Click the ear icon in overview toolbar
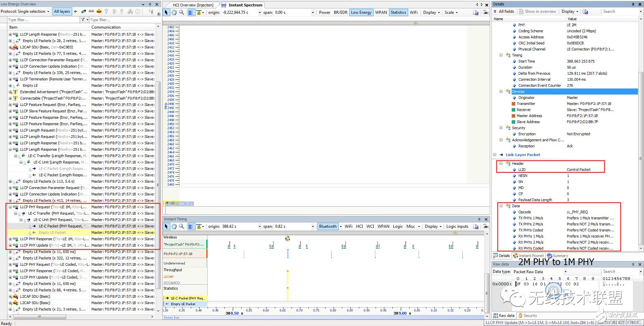Image resolution: width=644 pixels, height=326 pixels. coord(122,11)
